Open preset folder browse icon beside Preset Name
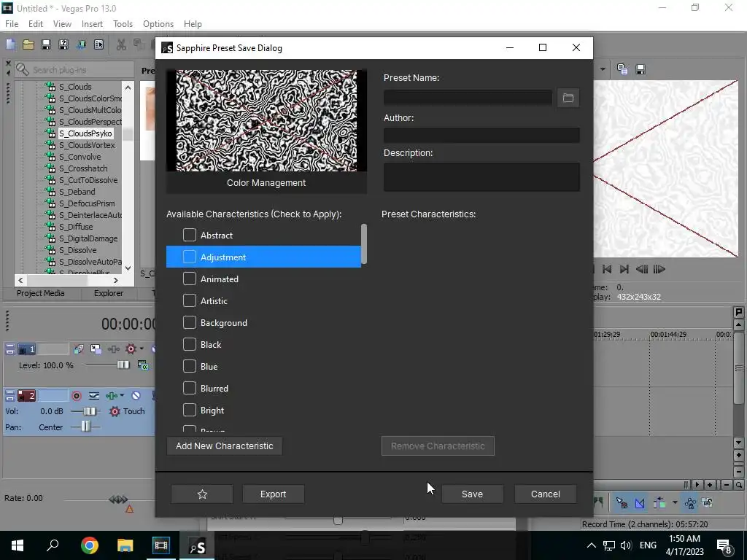 click(568, 98)
